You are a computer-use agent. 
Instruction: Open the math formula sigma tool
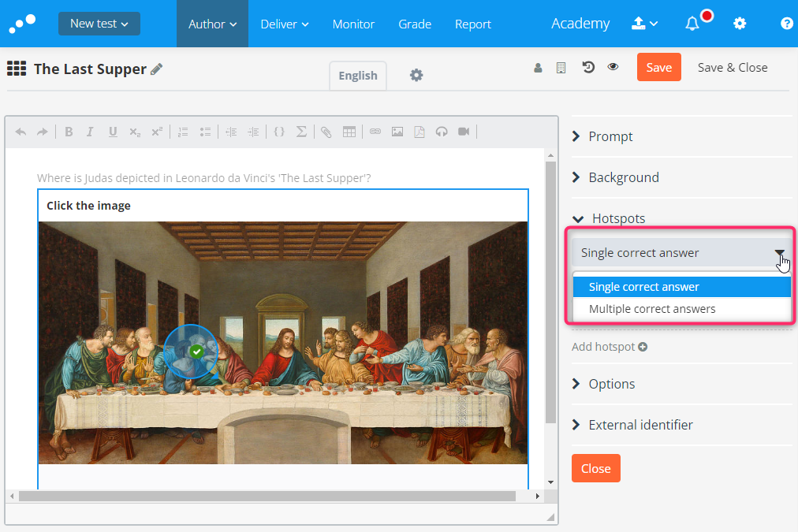(301, 132)
